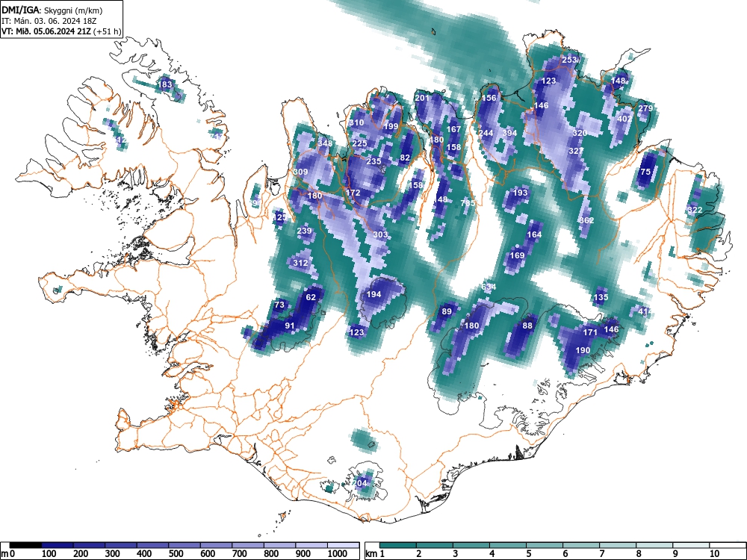Select the 135 map value

pyautogui.click(x=601, y=297)
